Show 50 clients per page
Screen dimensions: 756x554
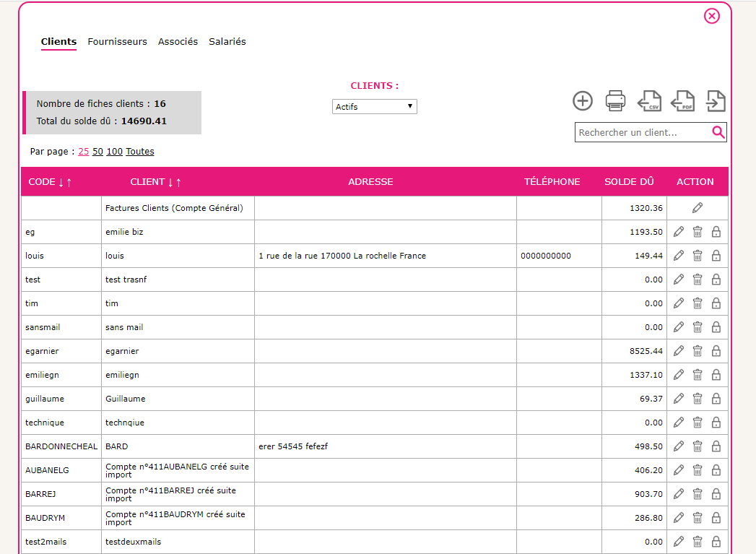click(x=98, y=152)
